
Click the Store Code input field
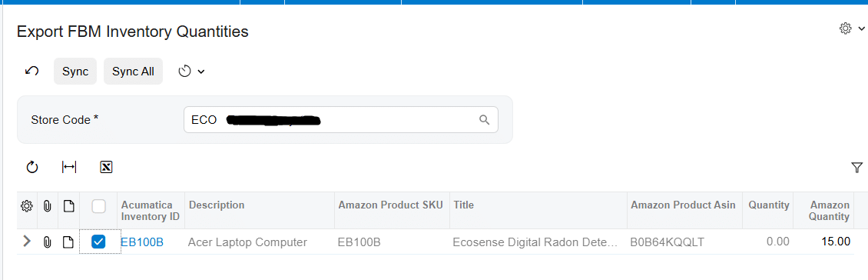click(x=341, y=120)
